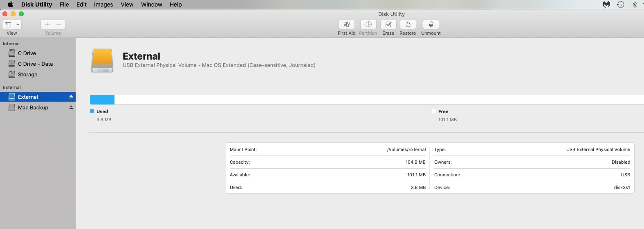Click the Type row's USB External Physical Volume value
Viewport: 644px width, 229px height.
pyautogui.click(x=598, y=149)
